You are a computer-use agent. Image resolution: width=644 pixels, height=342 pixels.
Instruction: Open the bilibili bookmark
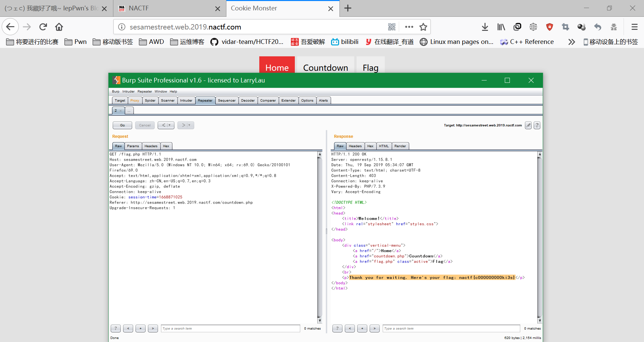coord(345,42)
